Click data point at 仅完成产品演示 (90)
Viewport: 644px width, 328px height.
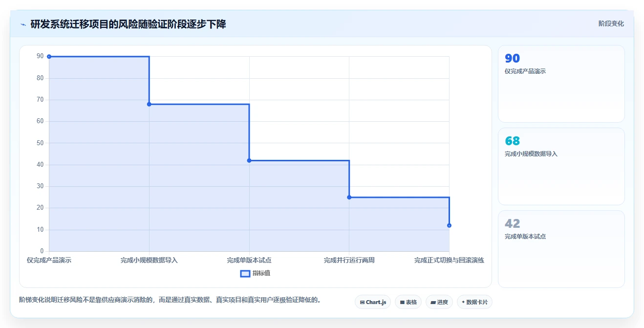49,57
